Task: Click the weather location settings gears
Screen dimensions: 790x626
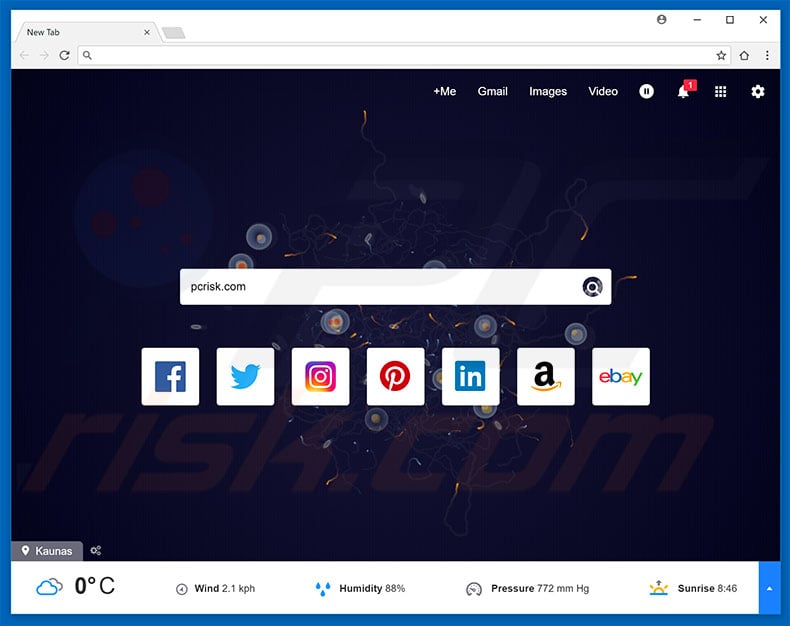Action: point(96,550)
